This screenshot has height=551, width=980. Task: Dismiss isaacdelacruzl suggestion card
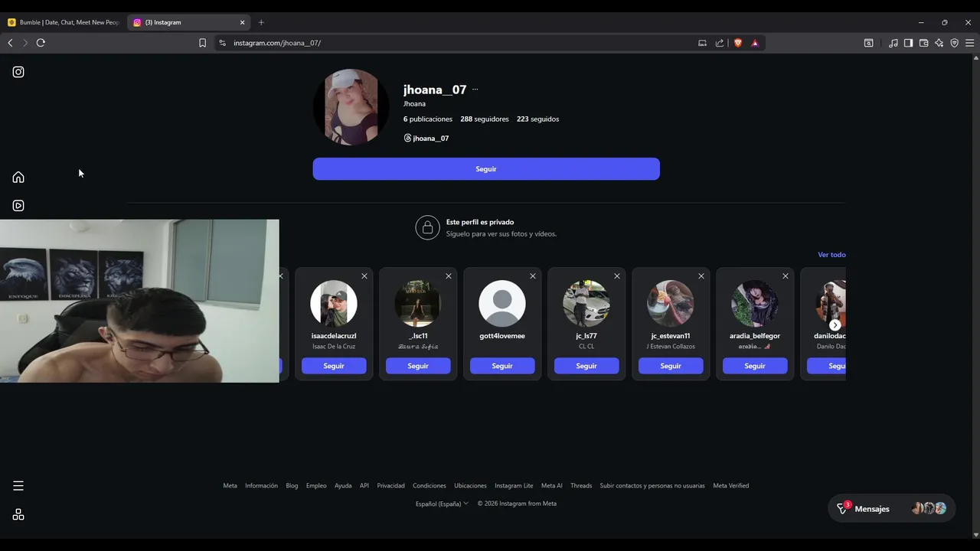(x=364, y=276)
